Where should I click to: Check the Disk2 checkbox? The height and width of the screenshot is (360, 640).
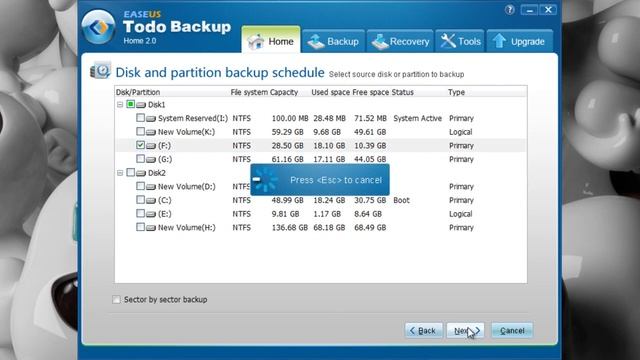[130, 172]
